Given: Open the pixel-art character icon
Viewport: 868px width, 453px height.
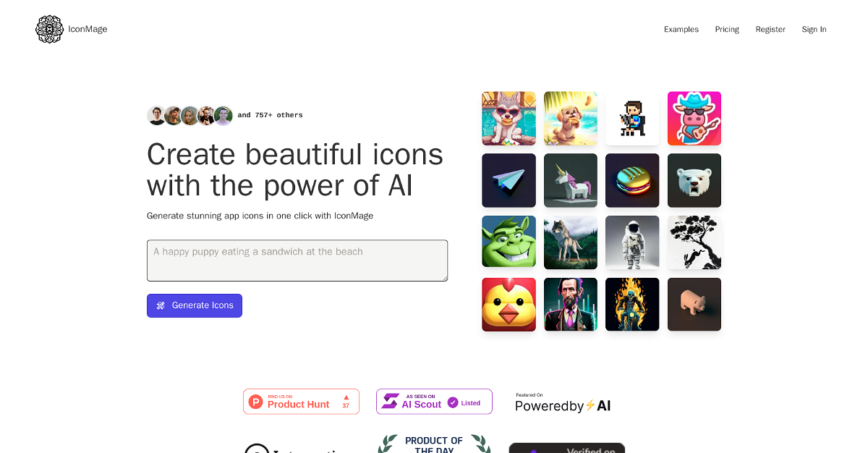Looking at the screenshot, I should coord(632,119).
